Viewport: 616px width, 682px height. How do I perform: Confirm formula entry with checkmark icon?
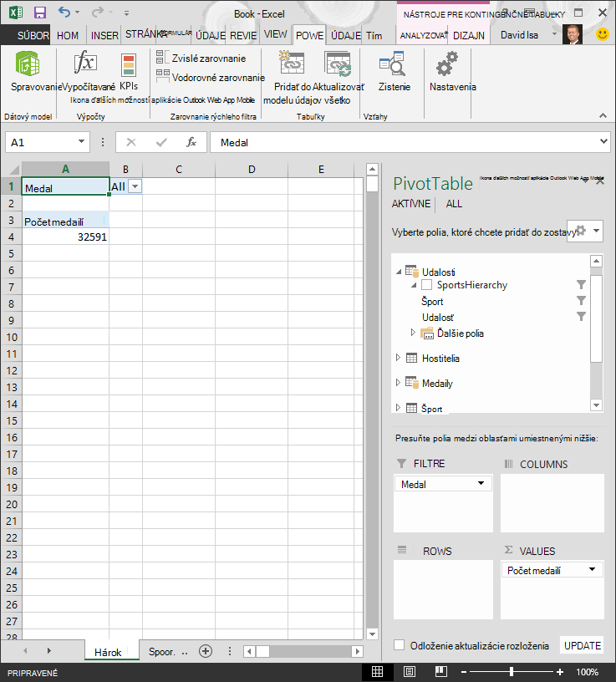(x=161, y=142)
